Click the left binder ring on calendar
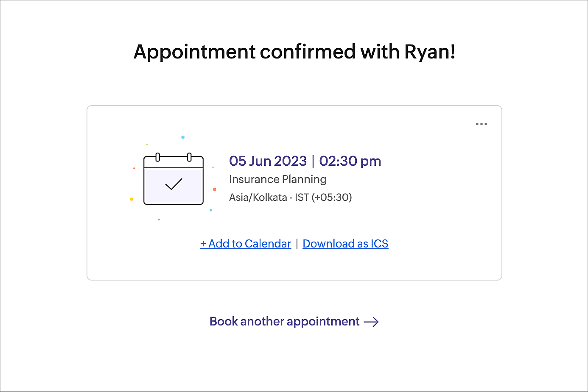Screen dimensions: 588x392 coord(158,157)
